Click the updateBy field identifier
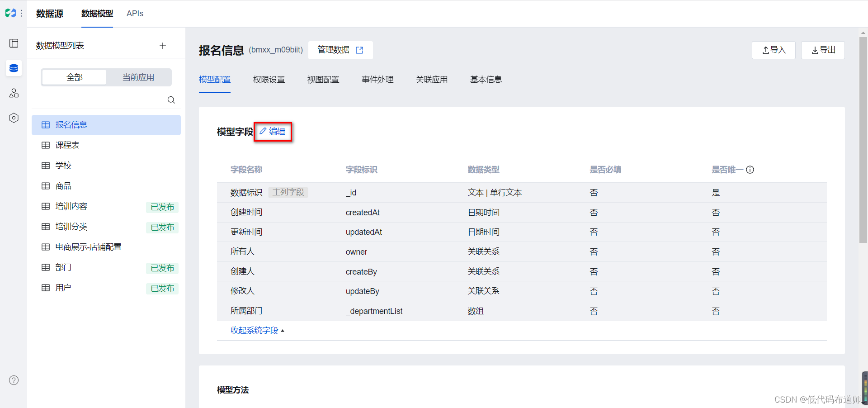The width and height of the screenshot is (868, 408). [363, 291]
